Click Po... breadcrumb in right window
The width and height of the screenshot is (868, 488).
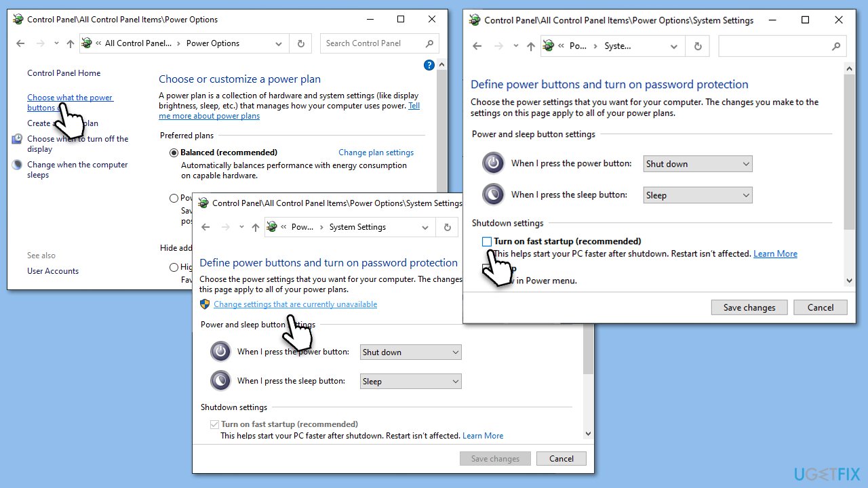[578, 46]
